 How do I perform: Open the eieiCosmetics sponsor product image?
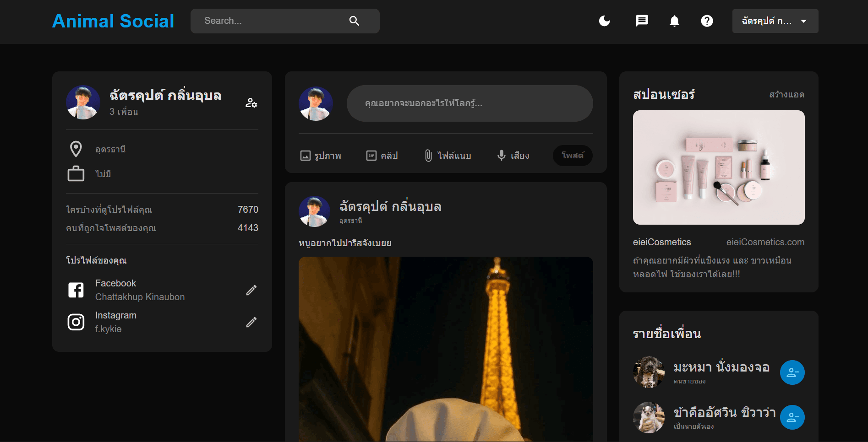[x=719, y=167]
